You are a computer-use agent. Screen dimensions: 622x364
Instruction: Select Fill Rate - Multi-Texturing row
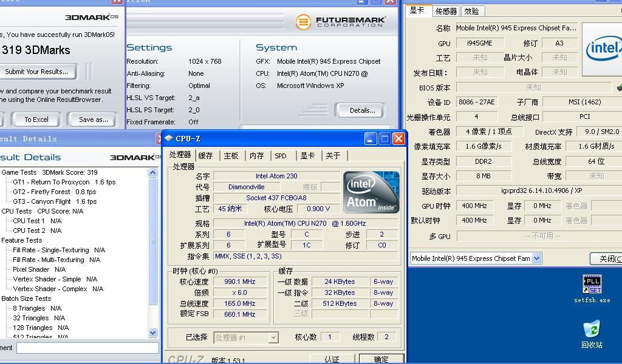[x=56, y=260]
